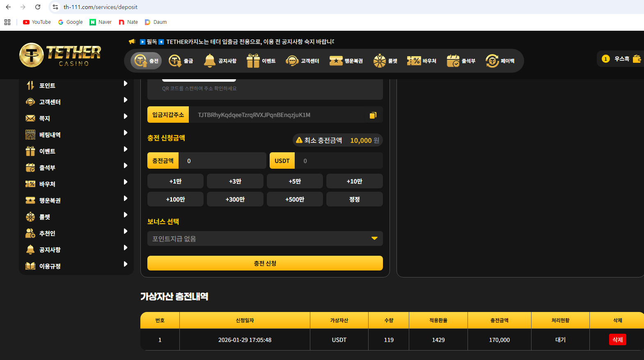Viewport: 644px width, 360px height.
Task: Click the notice bell icon in top navigation
Action: [210, 61]
